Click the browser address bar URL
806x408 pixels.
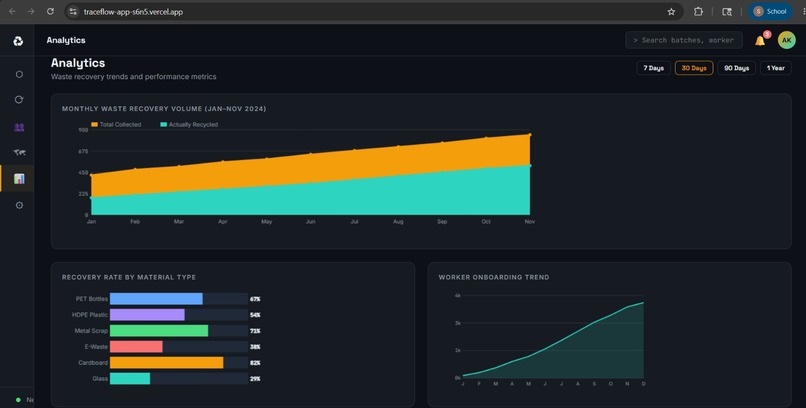133,12
